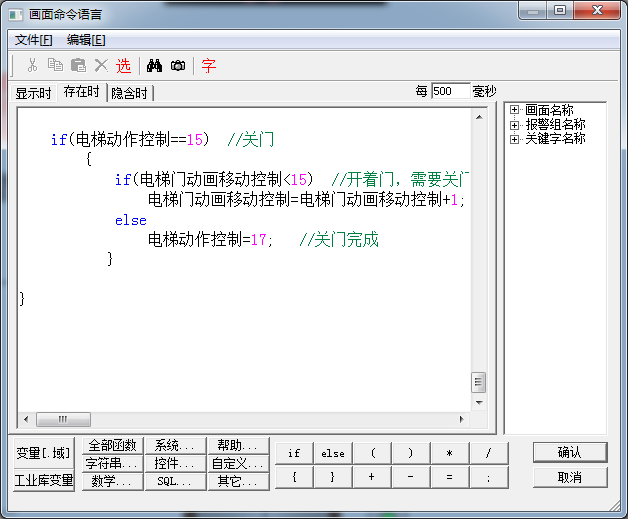Click vertical scrollbar up arrow

point(479,117)
